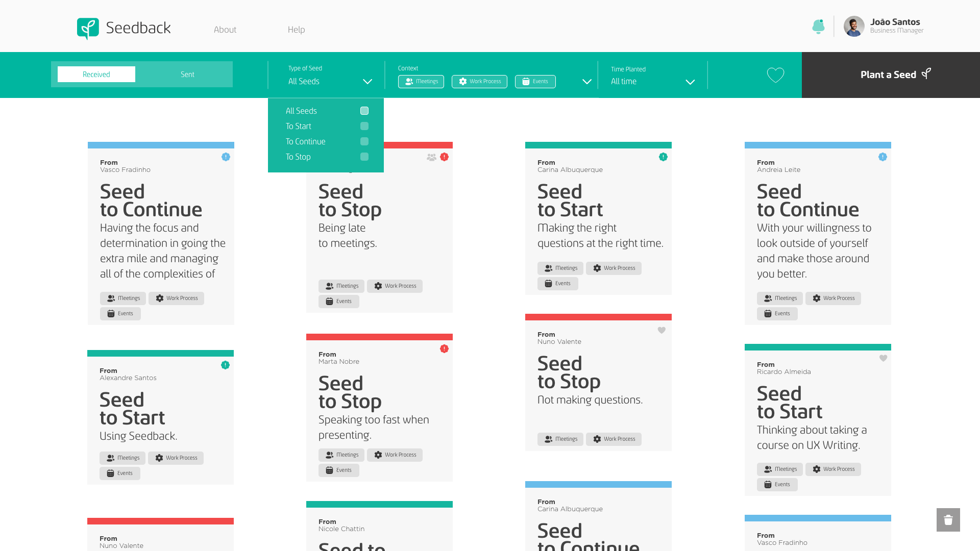Click blue alert badge on Vasco Fradinho card
The width and height of the screenshot is (980, 551).
[226, 157]
